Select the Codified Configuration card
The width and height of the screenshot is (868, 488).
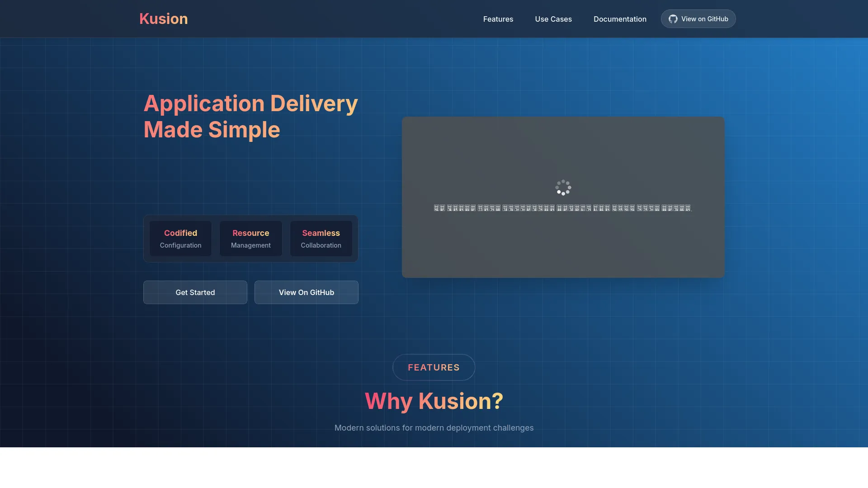180,239
